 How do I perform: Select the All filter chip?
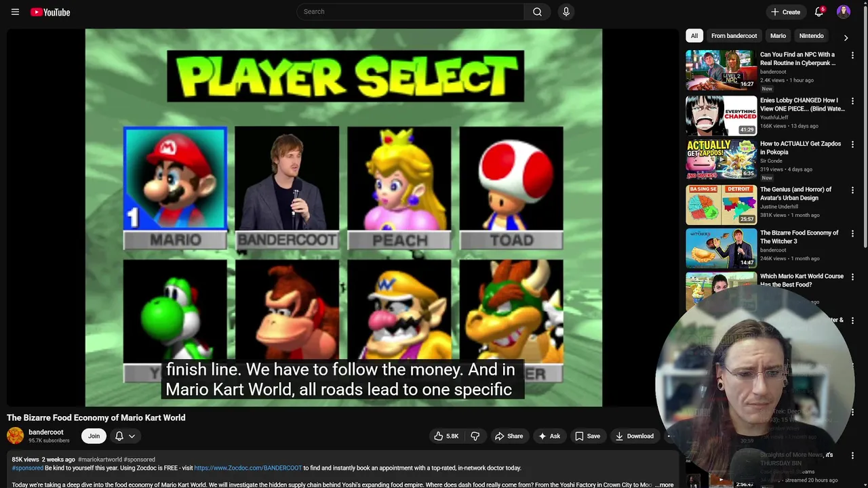(694, 36)
